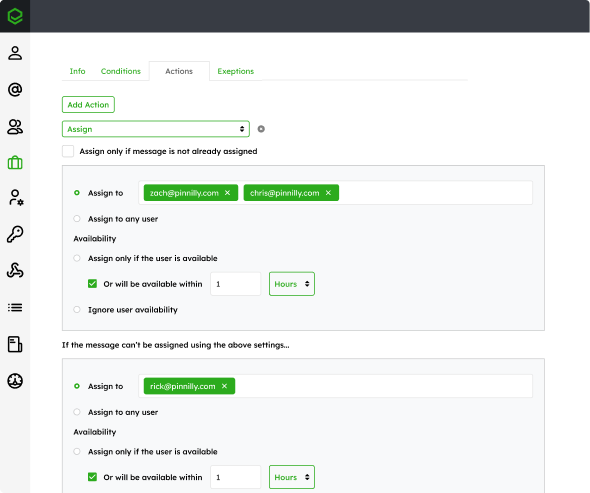Click first available-within number field

pos(236,284)
